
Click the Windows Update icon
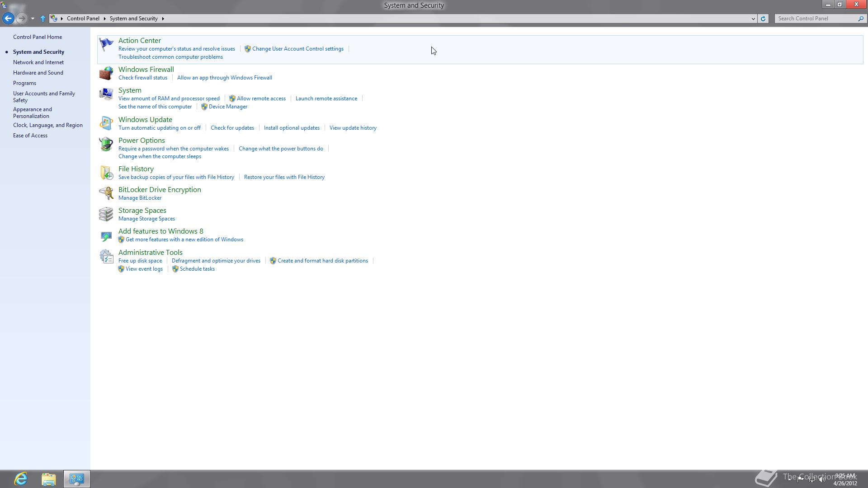[106, 123]
